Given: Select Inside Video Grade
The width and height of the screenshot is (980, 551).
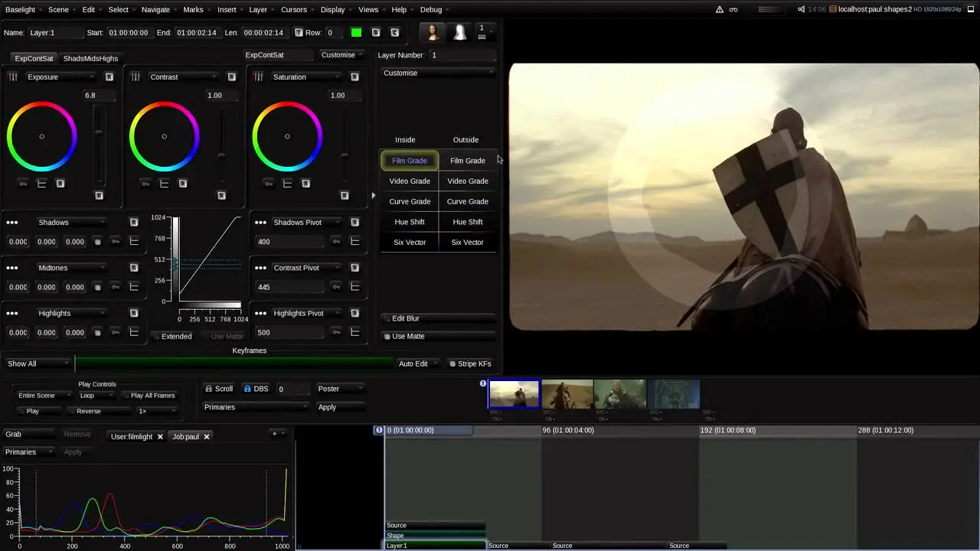Looking at the screenshot, I should click(x=410, y=181).
